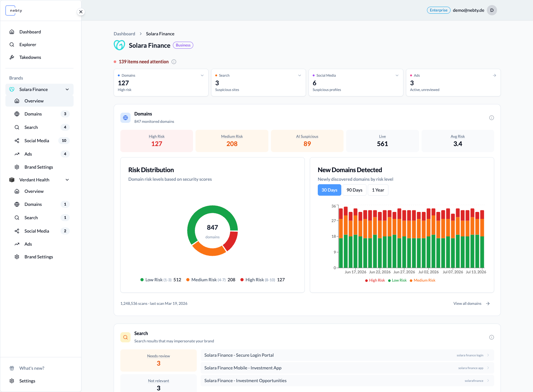This screenshot has width=533, height=392.
Task: Toggle the High Risk legend color dot
Action: [366, 281]
